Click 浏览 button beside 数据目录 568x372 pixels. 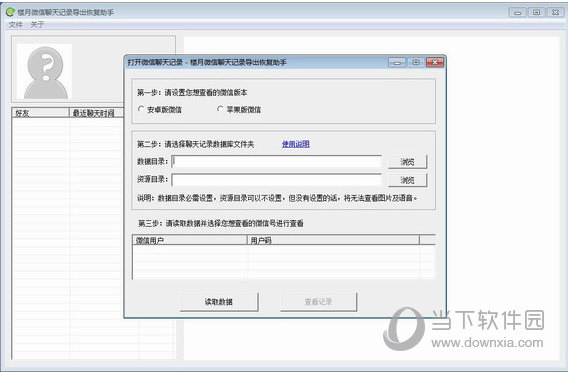pos(408,162)
